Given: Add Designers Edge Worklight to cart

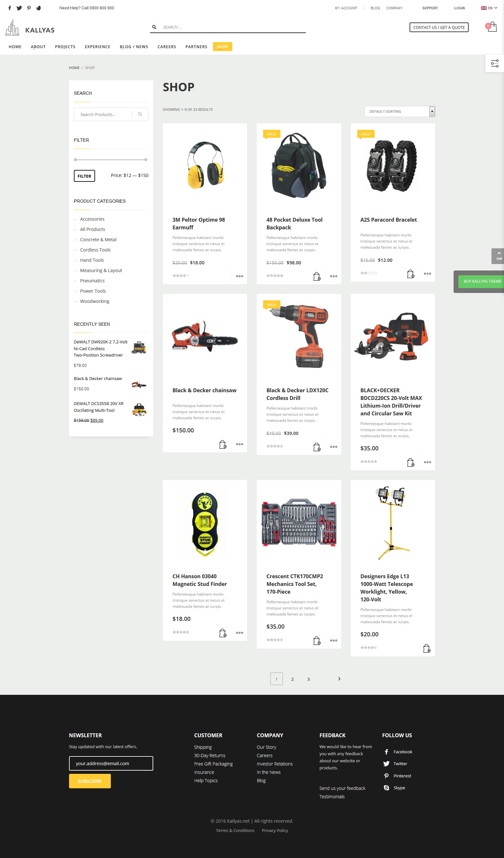Looking at the screenshot, I should click(426, 649).
